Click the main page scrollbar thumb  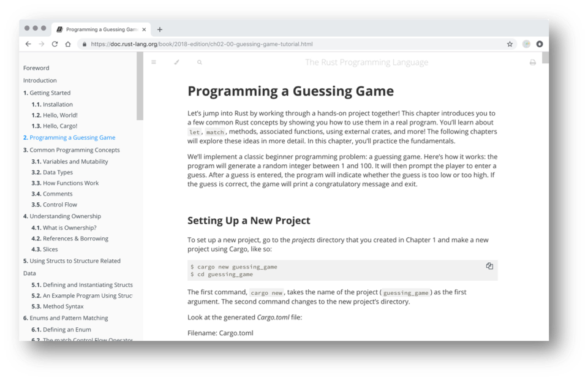[546, 58]
